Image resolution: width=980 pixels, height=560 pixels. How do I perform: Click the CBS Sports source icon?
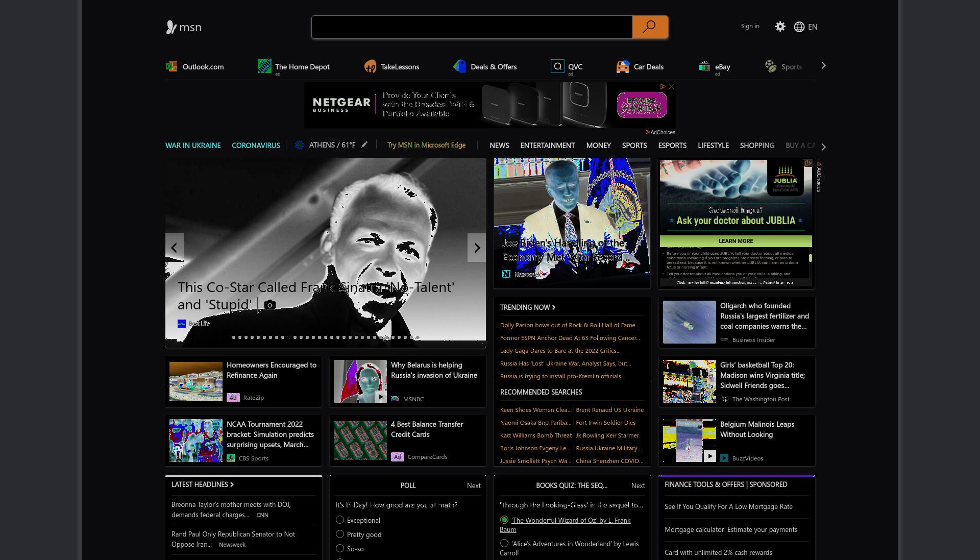(x=231, y=458)
